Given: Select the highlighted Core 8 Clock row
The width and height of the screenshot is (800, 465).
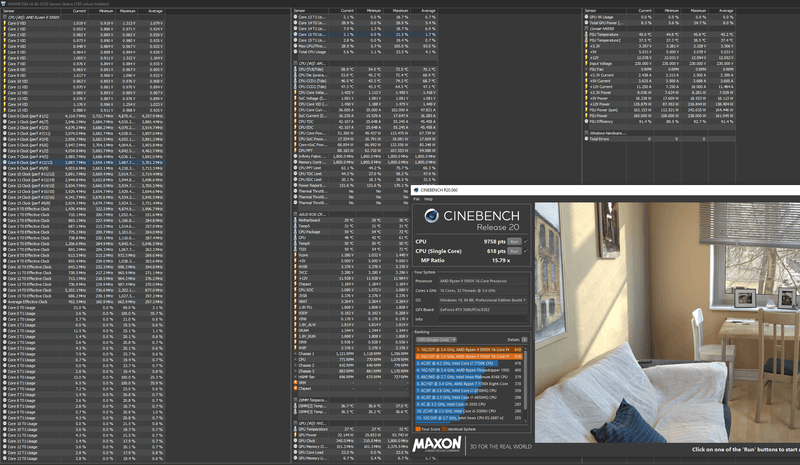Looking at the screenshot, I should pos(83,162).
